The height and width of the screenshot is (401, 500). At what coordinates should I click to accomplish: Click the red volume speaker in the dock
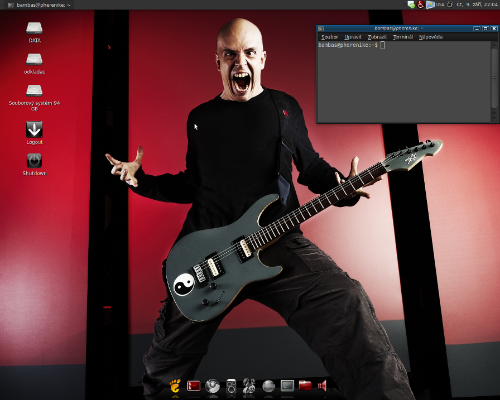coord(322,386)
